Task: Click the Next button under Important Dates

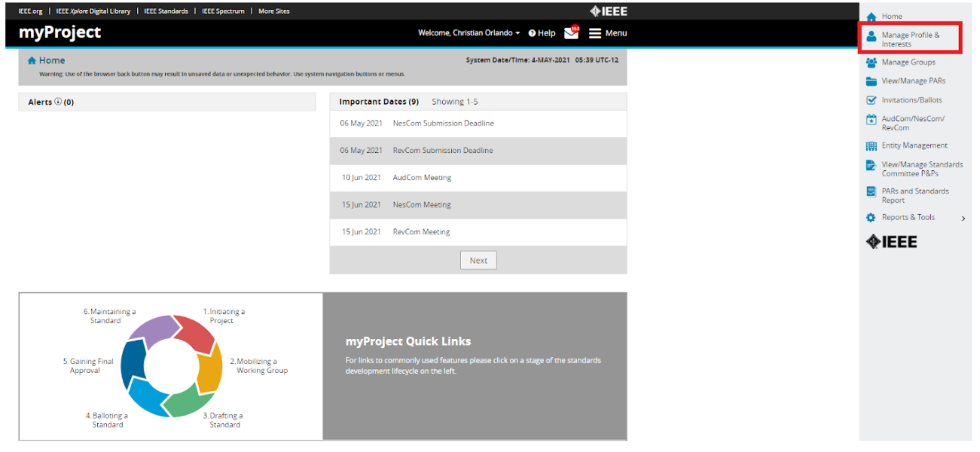Action: [x=478, y=261]
